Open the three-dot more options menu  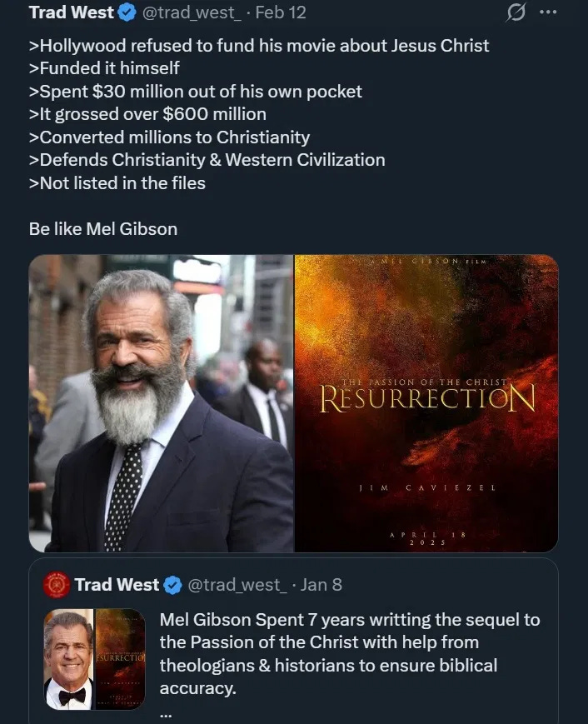(x=548, y=12)
